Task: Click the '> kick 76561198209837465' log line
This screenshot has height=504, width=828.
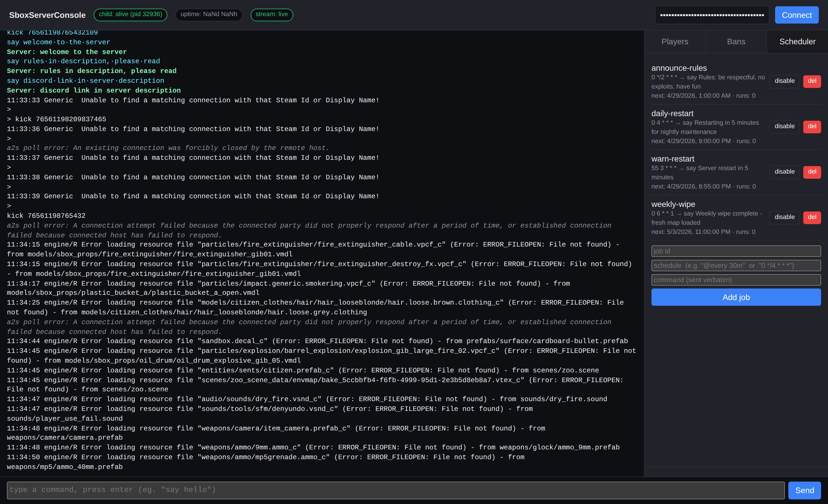Action: click(x=56, y=119)
